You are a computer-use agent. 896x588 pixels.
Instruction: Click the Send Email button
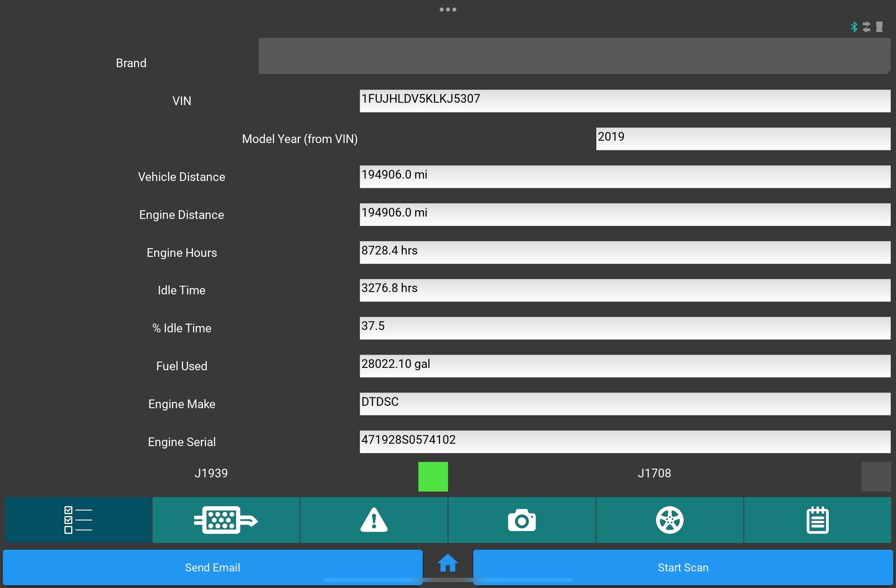(x=212, y=567)
